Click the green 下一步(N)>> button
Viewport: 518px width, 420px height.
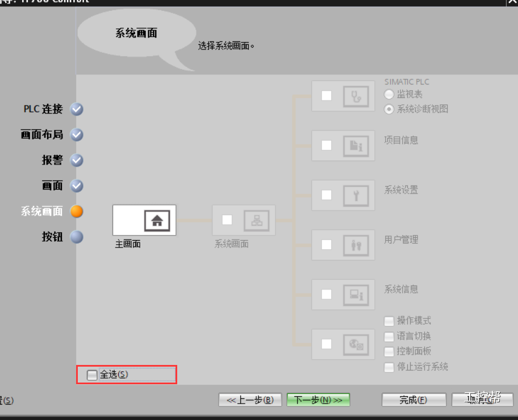coord(318,400)
